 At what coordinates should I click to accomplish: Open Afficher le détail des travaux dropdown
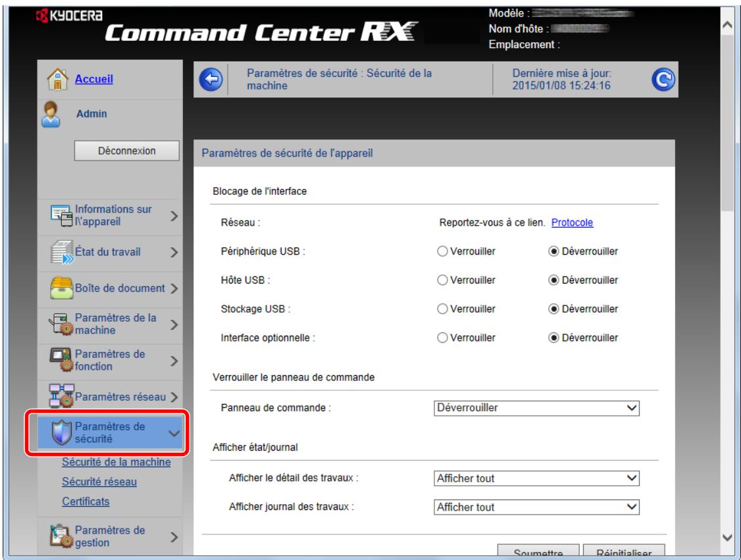(536, 478)
